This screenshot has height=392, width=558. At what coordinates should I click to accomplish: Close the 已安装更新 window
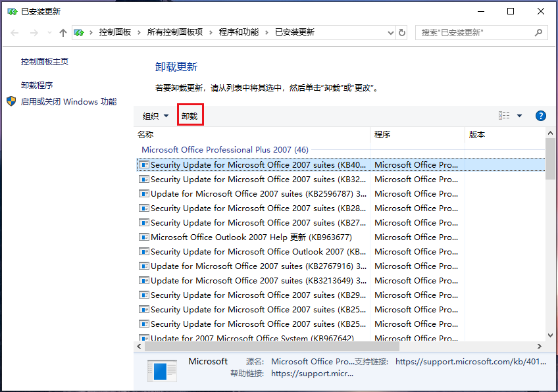point(541,11)
